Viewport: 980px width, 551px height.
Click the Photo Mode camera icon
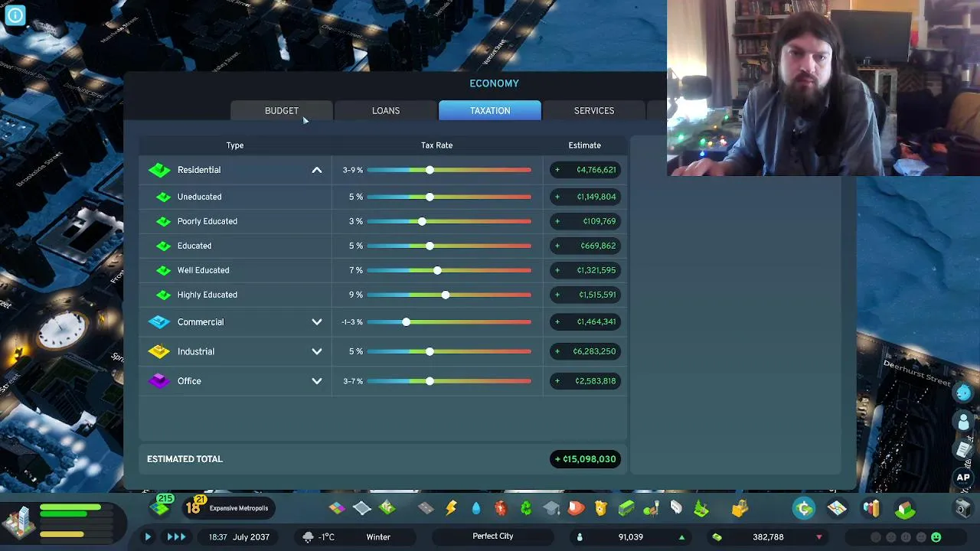(x=963, y=508)
